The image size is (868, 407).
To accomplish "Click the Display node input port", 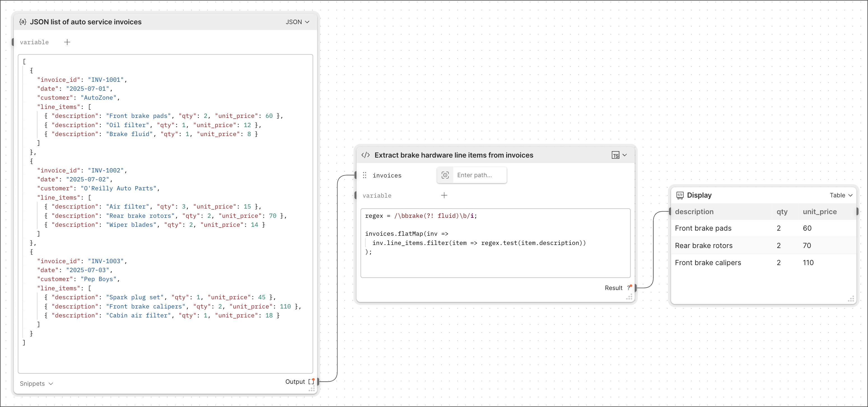I will [x=670, y=212].
